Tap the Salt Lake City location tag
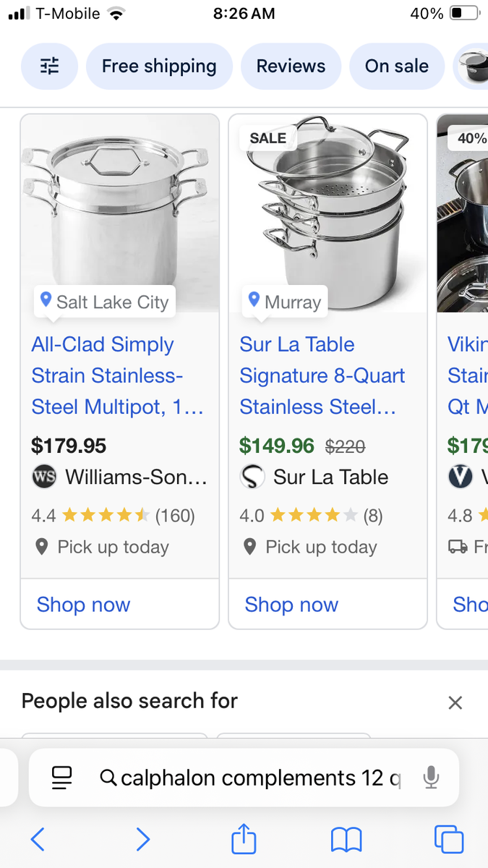The image size is (488, 868). [105, 302]
